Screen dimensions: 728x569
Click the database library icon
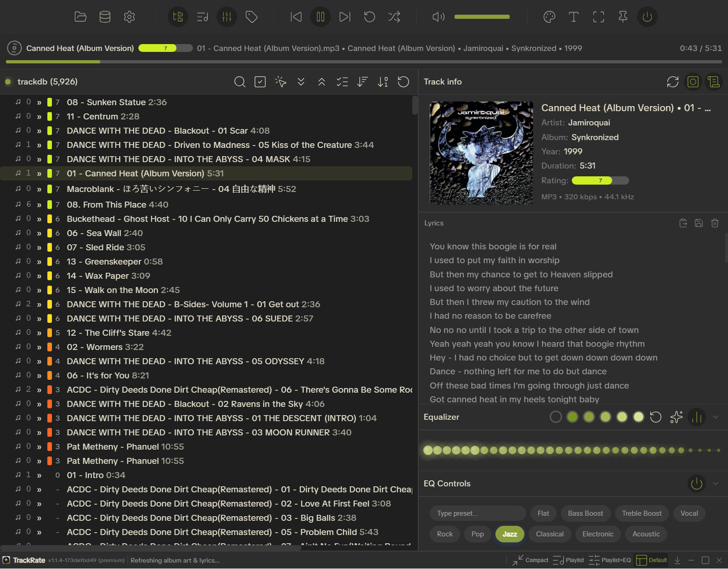pos(105,17)
